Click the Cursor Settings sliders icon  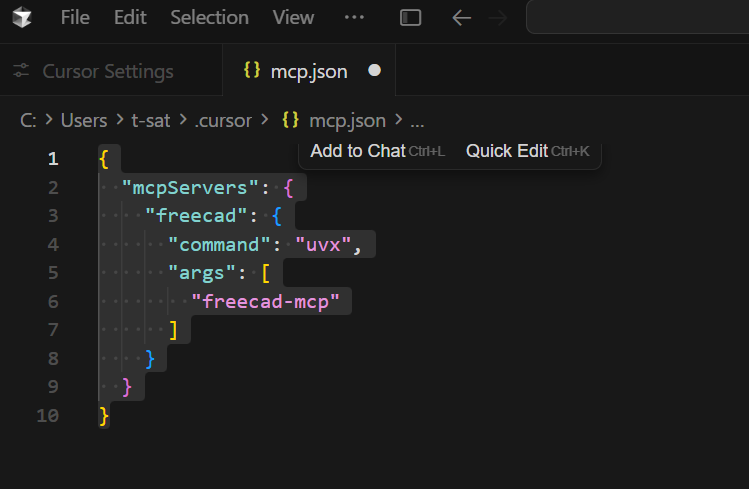point(21,71)
